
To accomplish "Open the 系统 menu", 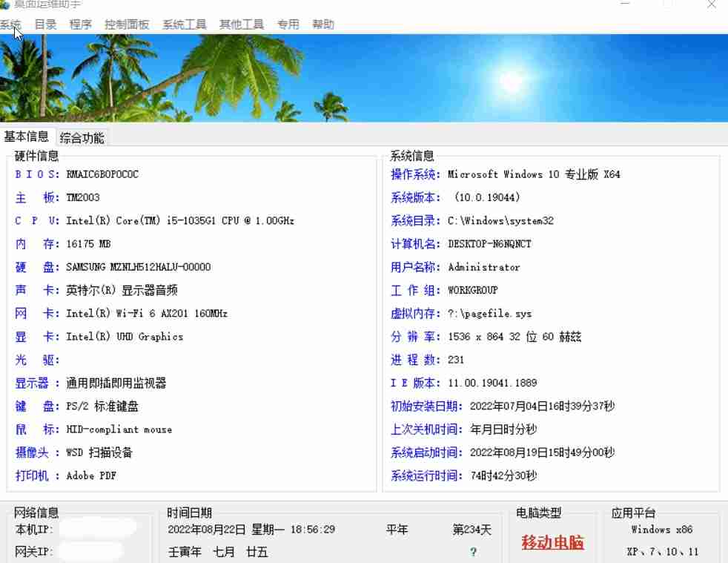I will click(11, 24).
